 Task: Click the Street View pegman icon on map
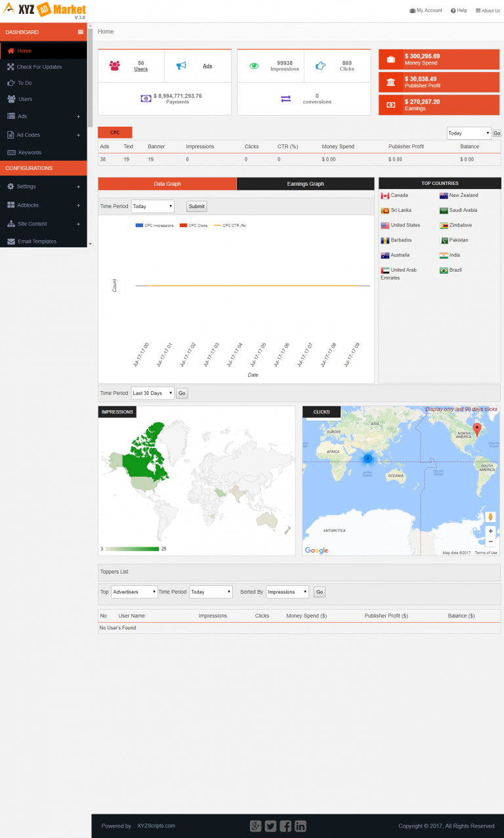490,517
